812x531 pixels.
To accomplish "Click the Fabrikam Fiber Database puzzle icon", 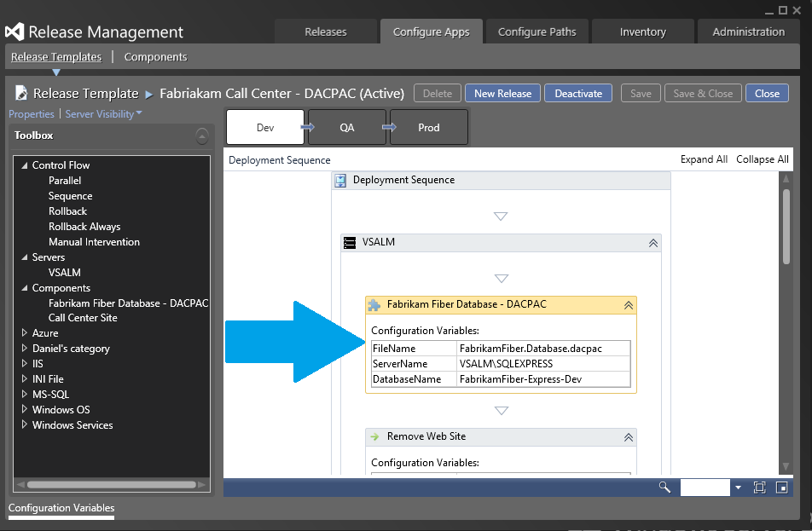I will (374, 305).
